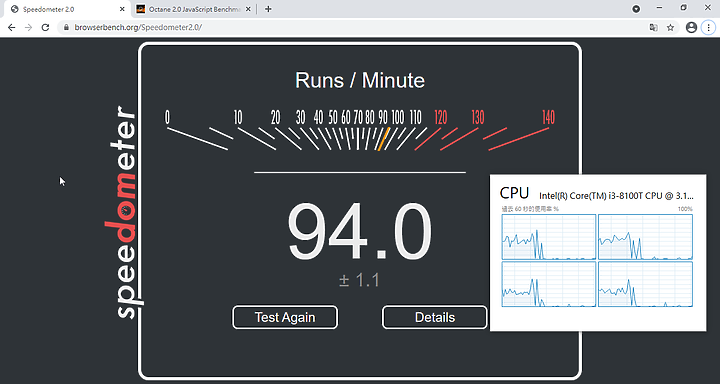View site security lock info

point(66,28)
